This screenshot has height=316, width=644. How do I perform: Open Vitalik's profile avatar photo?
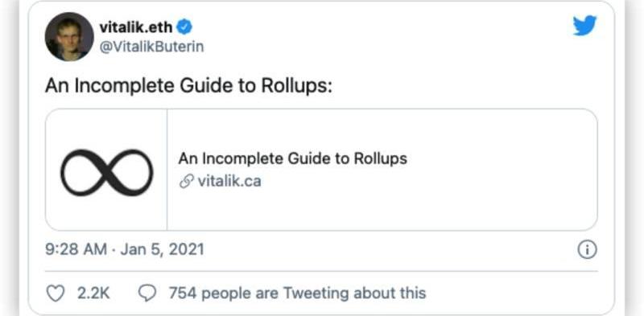point(69,36)
